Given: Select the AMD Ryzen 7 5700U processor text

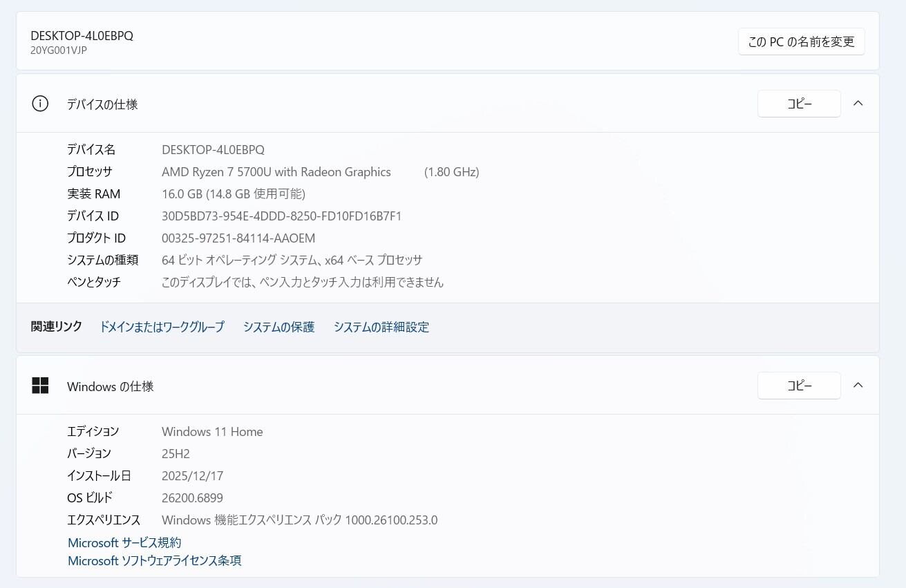Looking at the screenshot, I should tap(276, 172).
